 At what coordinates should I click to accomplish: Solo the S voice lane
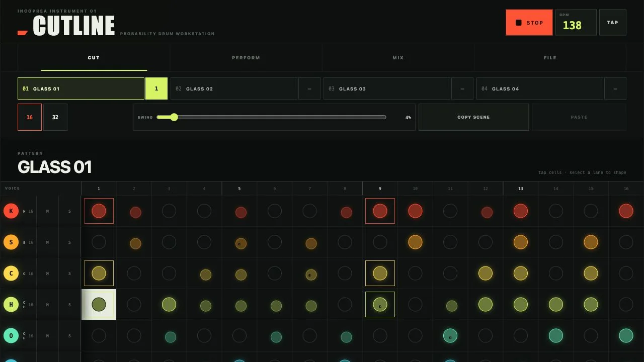click(x=69, y=242)
